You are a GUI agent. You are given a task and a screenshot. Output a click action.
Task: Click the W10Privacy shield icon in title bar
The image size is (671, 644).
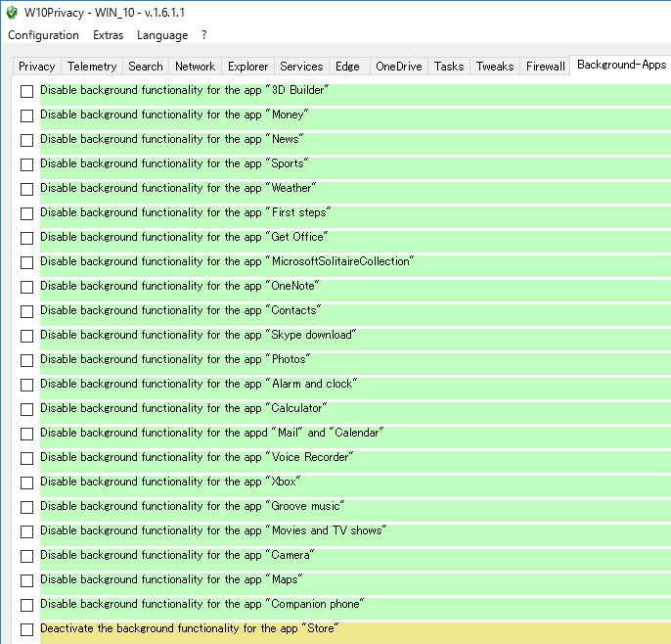[x=12, y=13]
